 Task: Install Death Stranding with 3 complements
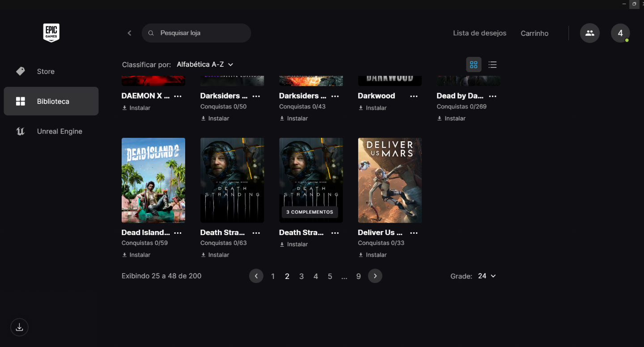(x=293, y=244)
